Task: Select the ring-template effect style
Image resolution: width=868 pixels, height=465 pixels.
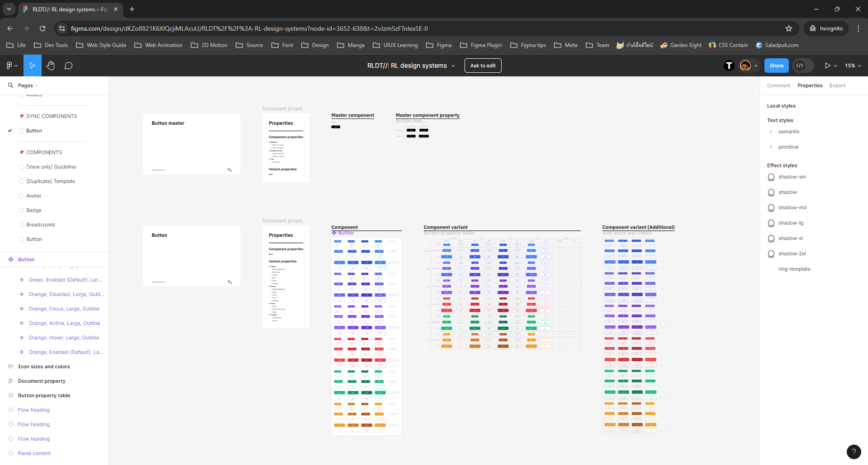Action: coord(794,269)
